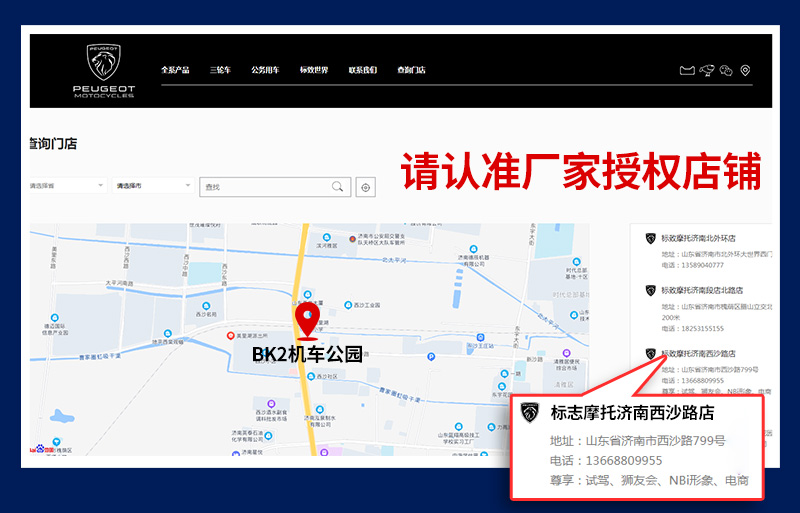Go to the 标致世界 section
This screenshot has height=513, width=800.
(x=314, y=70)
